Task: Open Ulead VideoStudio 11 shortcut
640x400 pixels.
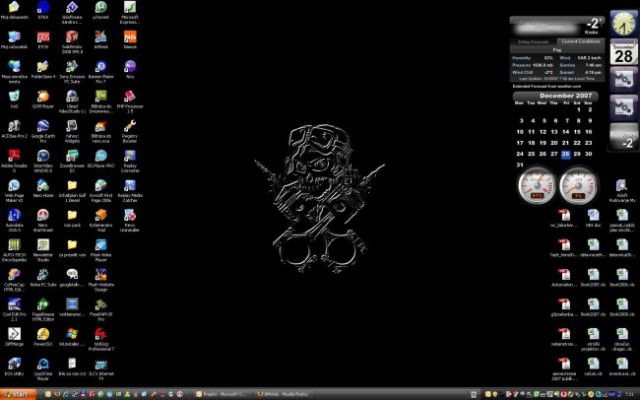Action: (x=72, y=101)
